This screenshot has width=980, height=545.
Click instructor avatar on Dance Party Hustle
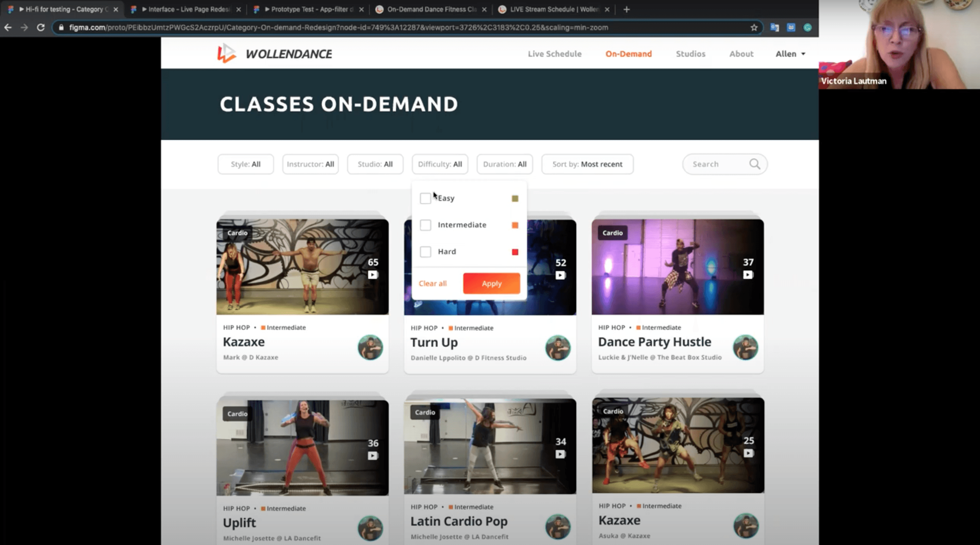[745, 347]
